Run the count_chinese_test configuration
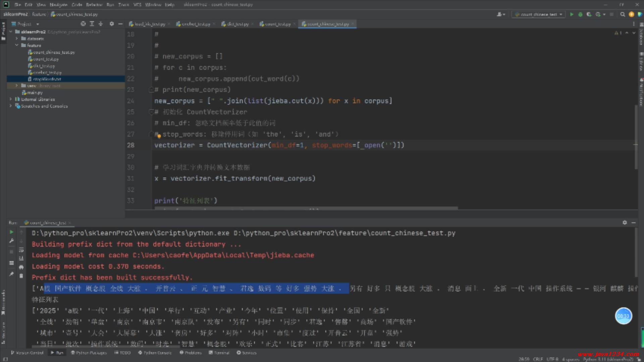The width and height of the screenshot is (644, 362). 572,14
